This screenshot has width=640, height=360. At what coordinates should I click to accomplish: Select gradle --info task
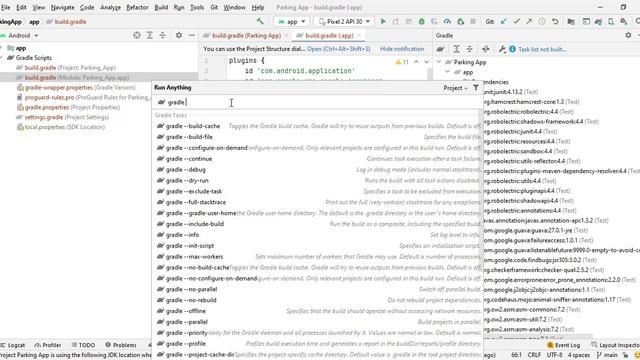318,235
